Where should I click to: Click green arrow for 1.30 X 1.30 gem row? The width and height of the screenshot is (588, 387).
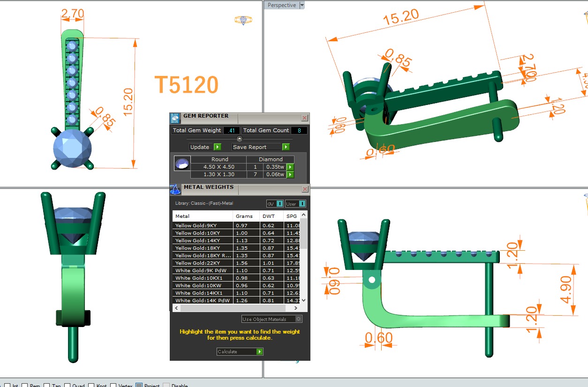coord(290,175)
